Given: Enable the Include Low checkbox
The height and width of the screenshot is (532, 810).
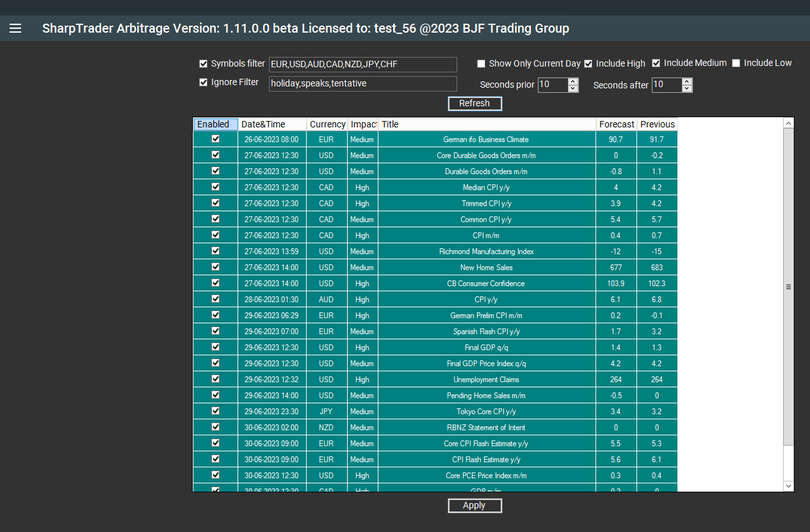Looking at the screenshot, I should (736, 63).
